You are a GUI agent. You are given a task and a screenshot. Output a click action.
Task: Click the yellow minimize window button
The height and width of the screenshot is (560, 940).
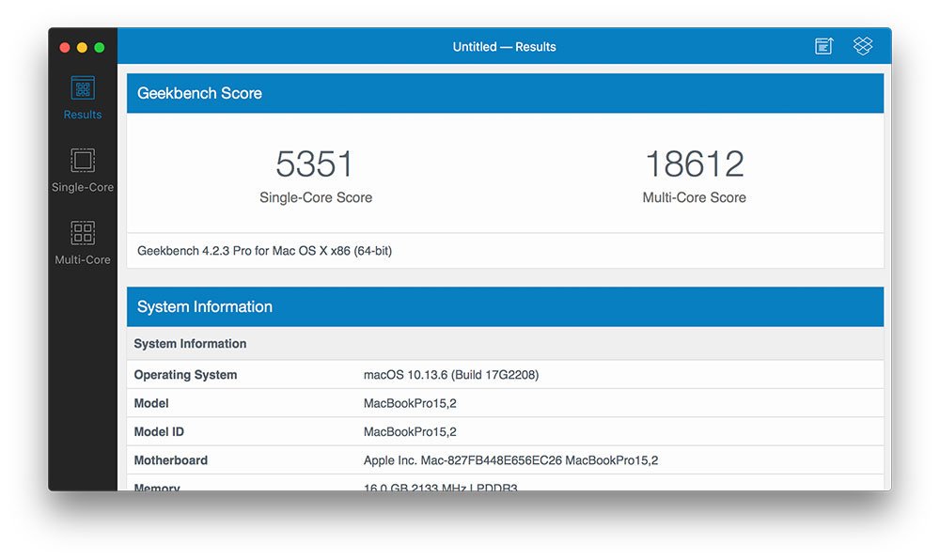82,47
